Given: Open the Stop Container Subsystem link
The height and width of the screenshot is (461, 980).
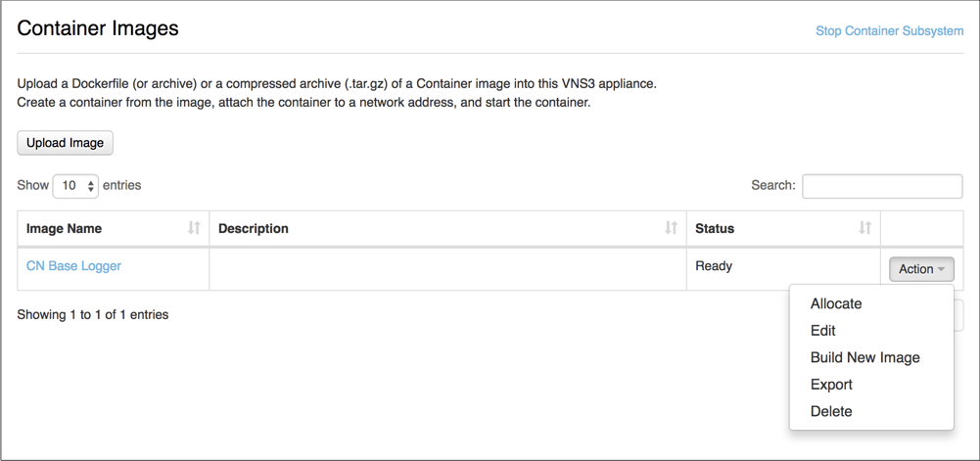Looking at the screenshot, I should [x=889, y=30].
